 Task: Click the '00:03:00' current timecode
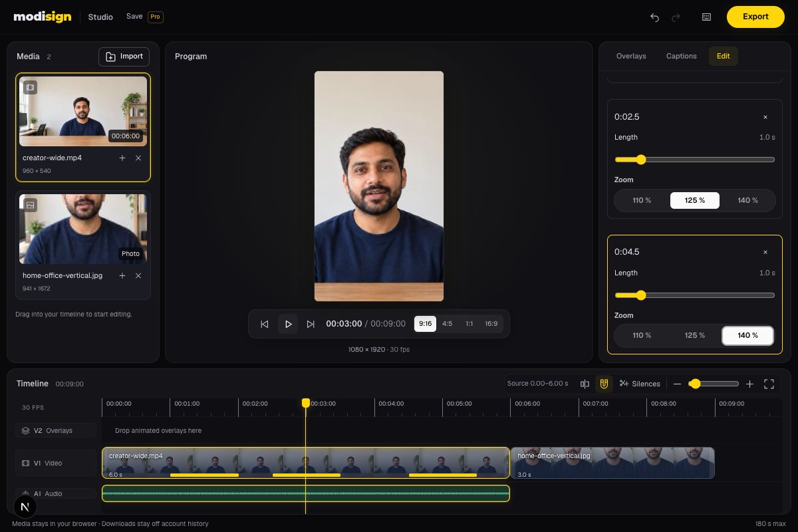click(x=344, y=324)
